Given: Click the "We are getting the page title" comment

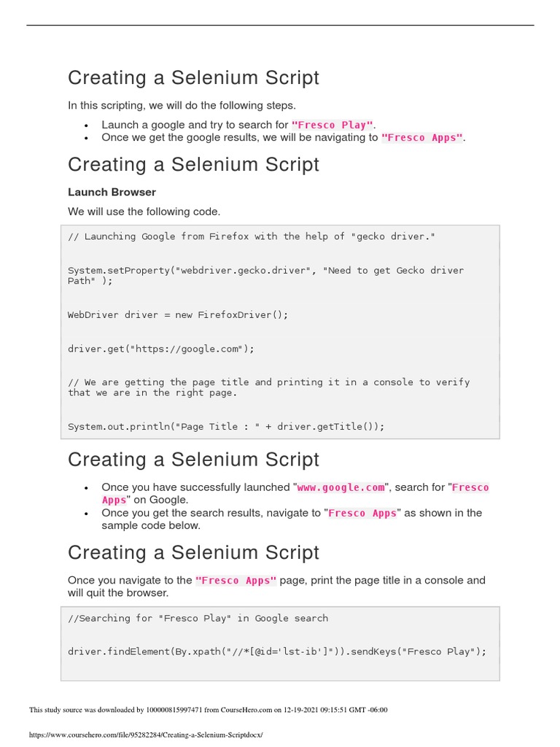Looking at the screenshot, I should (268, 382).
